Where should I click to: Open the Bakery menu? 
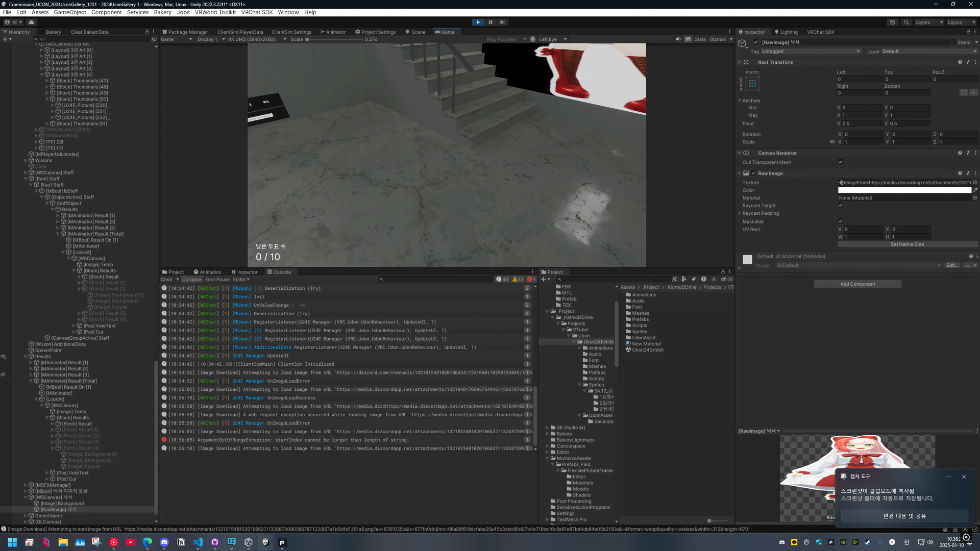coord(162,12)
